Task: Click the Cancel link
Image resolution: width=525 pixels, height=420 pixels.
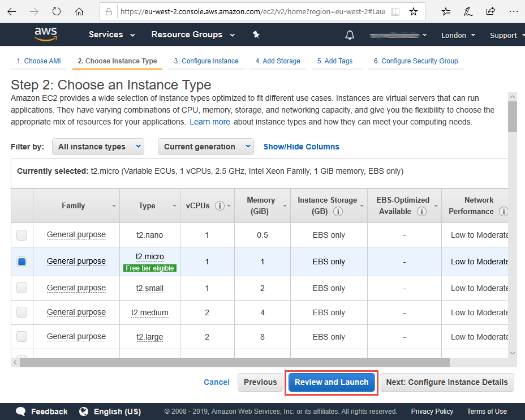Action: coord(217,382)
